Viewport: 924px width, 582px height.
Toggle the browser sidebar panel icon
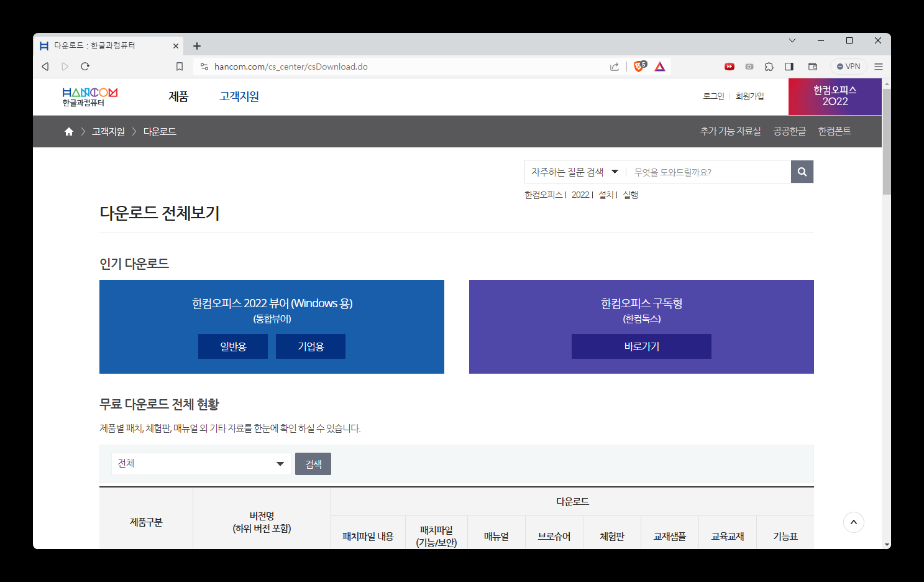(789, 67)
